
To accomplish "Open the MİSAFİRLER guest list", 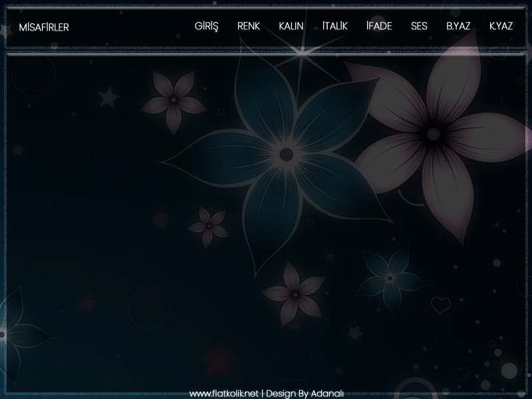I will tap(44, 27).
